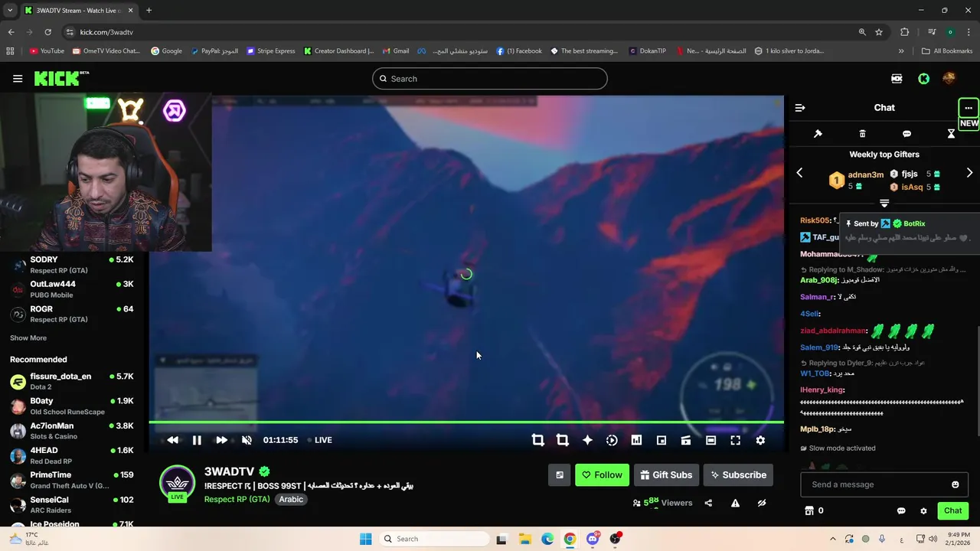
Task: Pause the live stream video
Action: pyautogui.click(x=197, y=440)
